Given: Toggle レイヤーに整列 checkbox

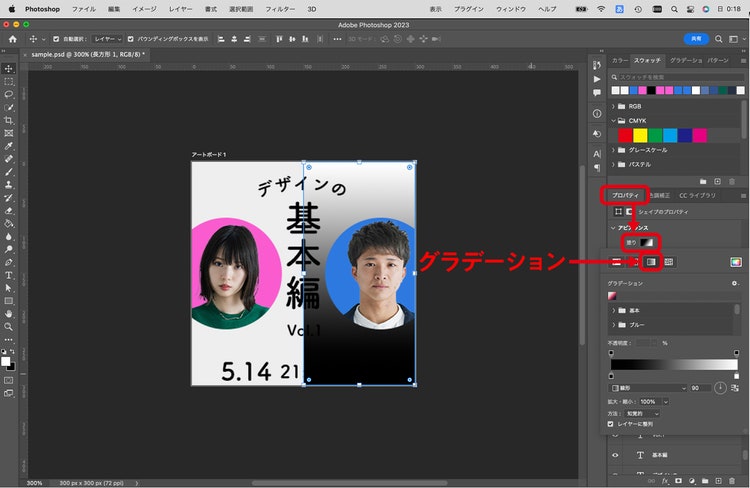Looking at the screenshot, I should [x=610, y=424].
